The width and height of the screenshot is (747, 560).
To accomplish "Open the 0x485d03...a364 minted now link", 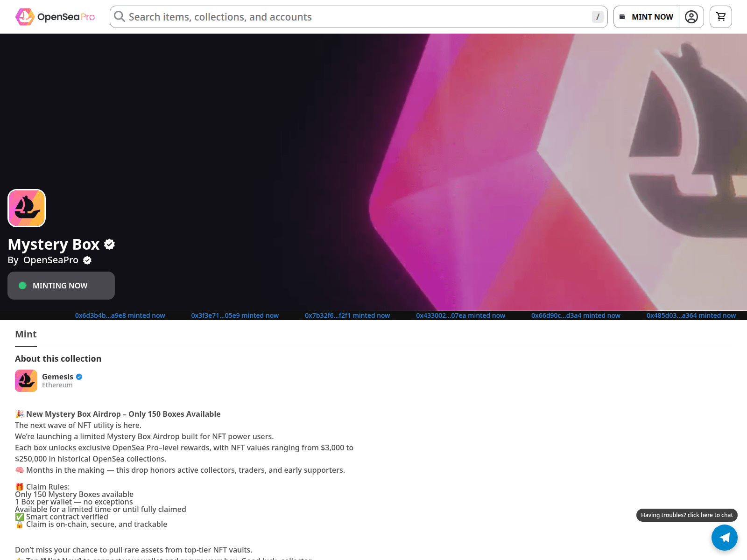I will click(x=691, y=315).
